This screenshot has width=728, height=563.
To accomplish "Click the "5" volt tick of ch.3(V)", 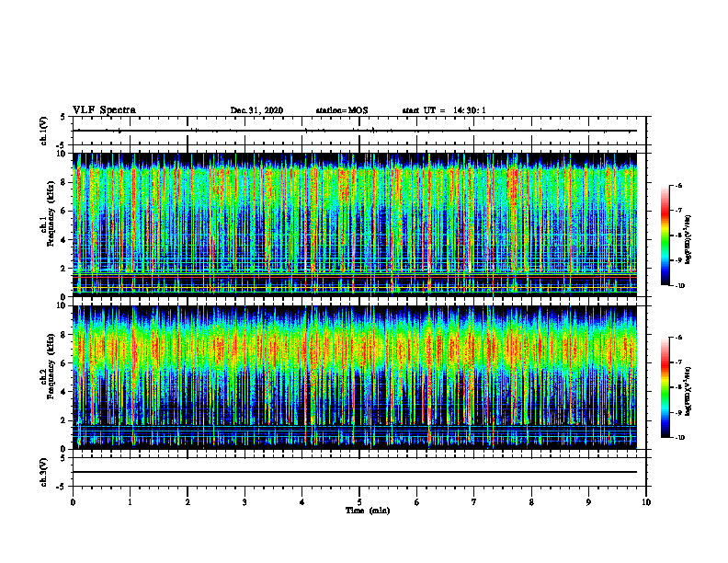I will point(64,458).
